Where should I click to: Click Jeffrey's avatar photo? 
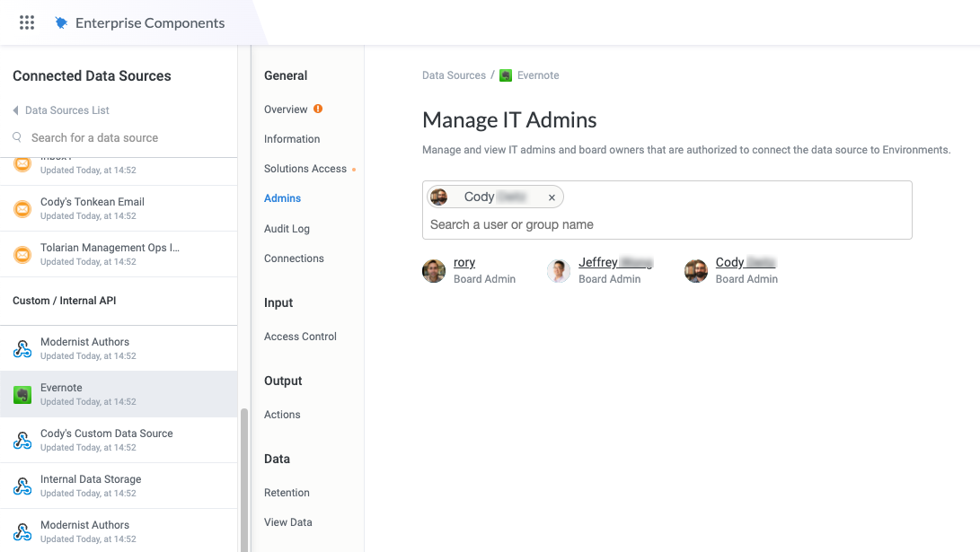pos(559,269)
